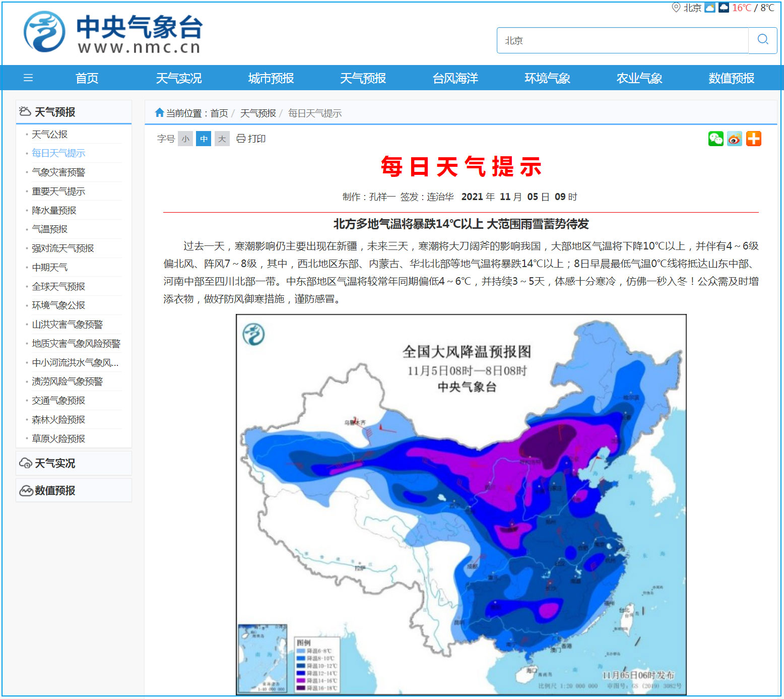Screen dimensions: 784x699
Task: Open the 气象灾害预警 sidebar link
Action: pyautogui.click(x=58, y=172)
